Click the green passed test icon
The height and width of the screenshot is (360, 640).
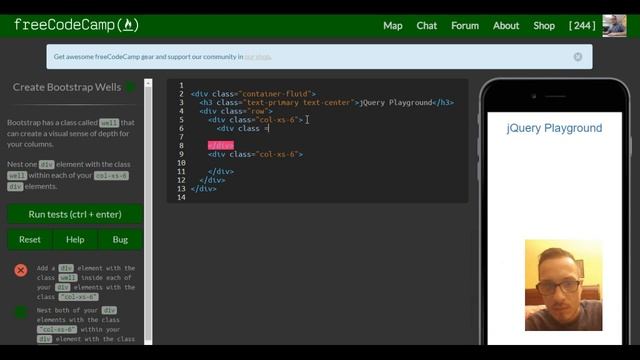tap(21, 312)
